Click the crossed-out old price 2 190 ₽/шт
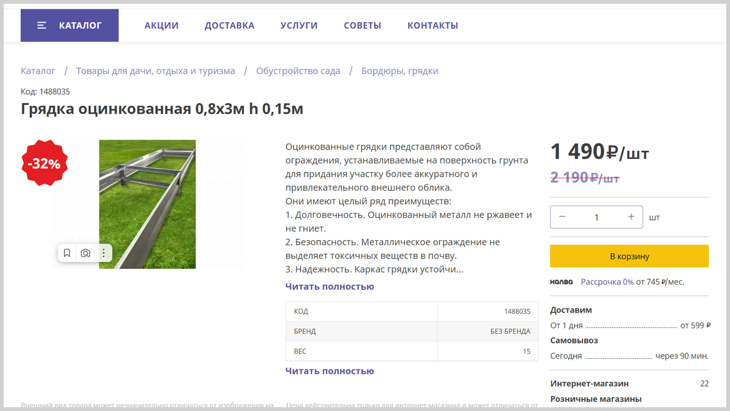This screenshot has height=411, width=730. (x=585, y=178)
